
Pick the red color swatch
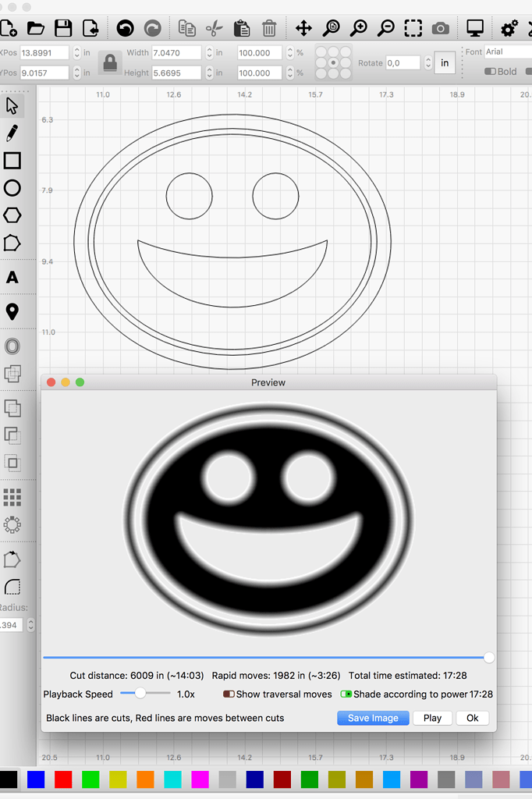point(63,779)
